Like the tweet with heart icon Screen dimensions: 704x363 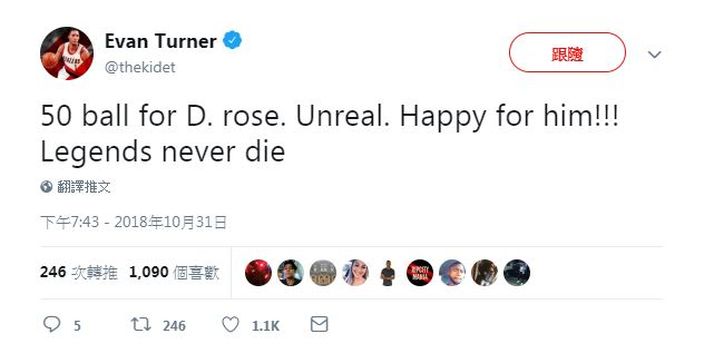tap(231, 324)
